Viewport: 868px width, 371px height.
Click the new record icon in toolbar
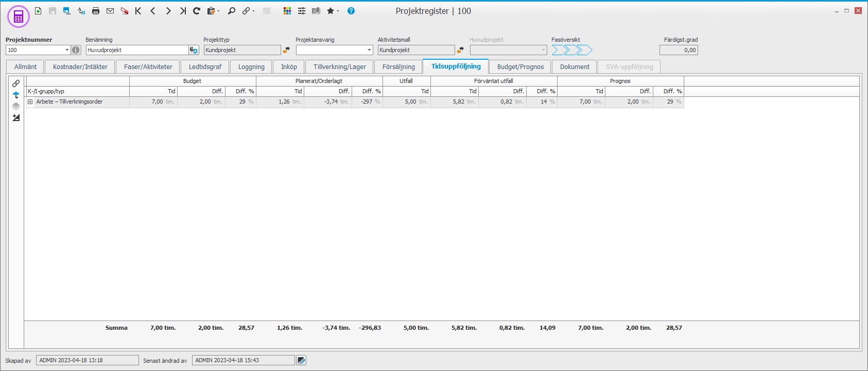pyautogui.click(x=38, y=11)
